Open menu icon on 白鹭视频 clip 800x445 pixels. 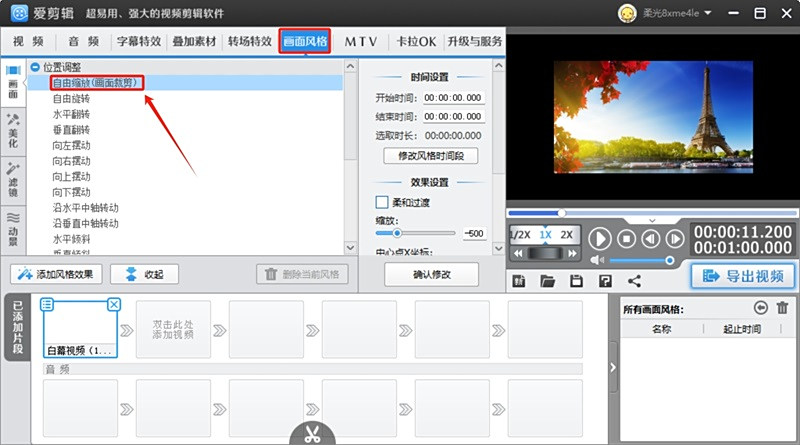point(47,305)
